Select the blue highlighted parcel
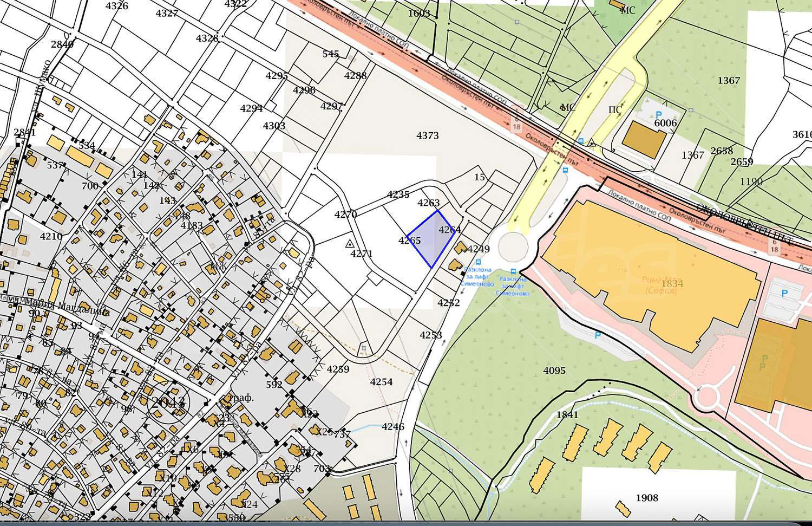Viewport: 812px width, 526px height. point(431,239)
